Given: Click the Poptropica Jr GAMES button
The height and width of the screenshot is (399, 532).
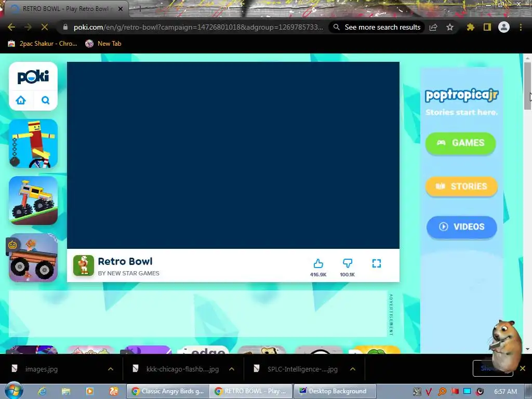Looking at the screenshot, I should pyautogui.click(x=461, y=143).
